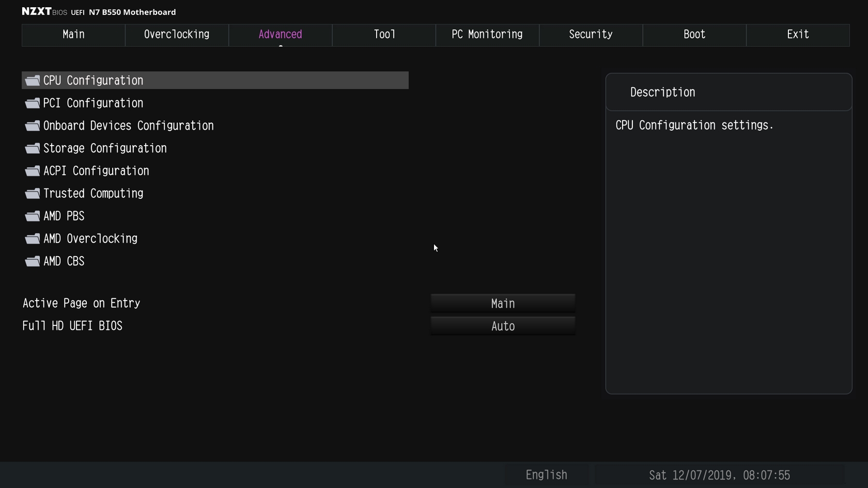Click the Trusted Computing folder icon

click(33, 194)
